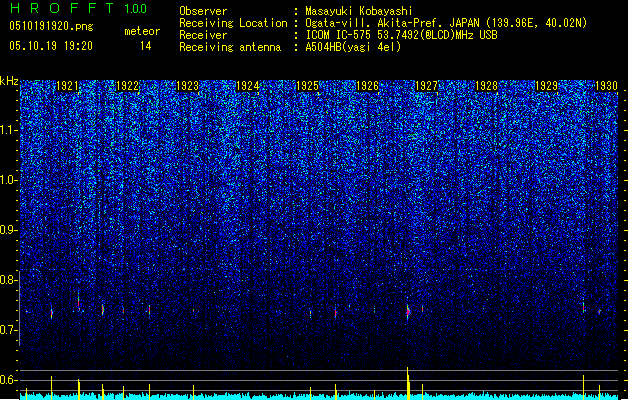The width and height of the screenshot is (629, 400).
Task: Click the 'Observer' field label
Action: click(x=203, y=11)
